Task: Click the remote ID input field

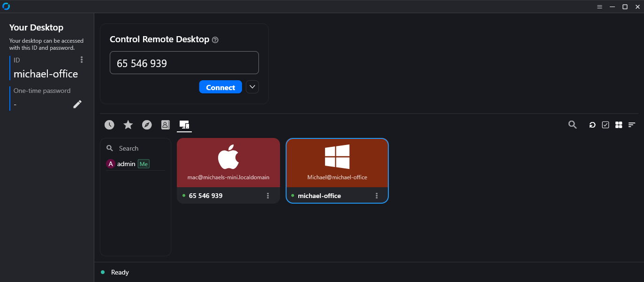Action: [184, 63]
